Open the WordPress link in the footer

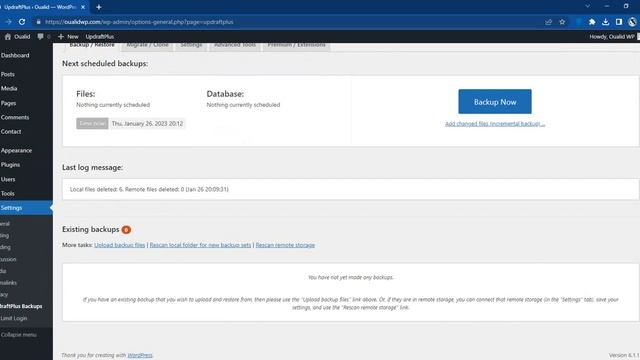140,355
